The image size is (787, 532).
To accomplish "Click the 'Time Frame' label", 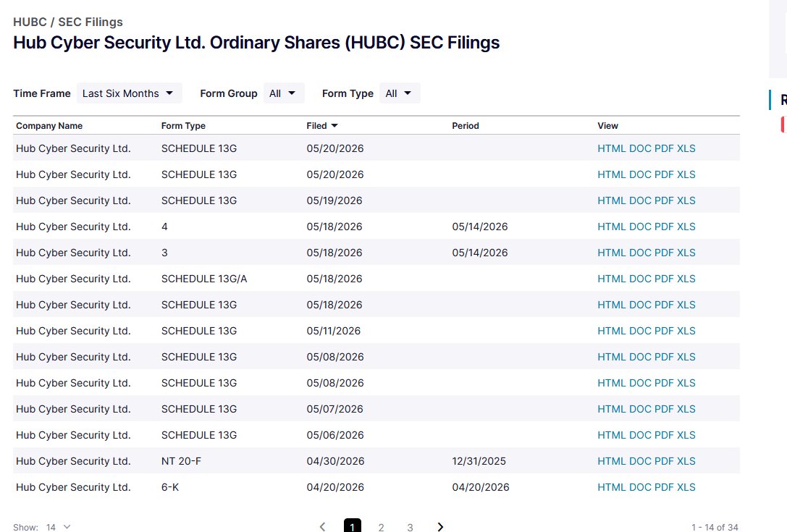I will click(x=42, y=93).
